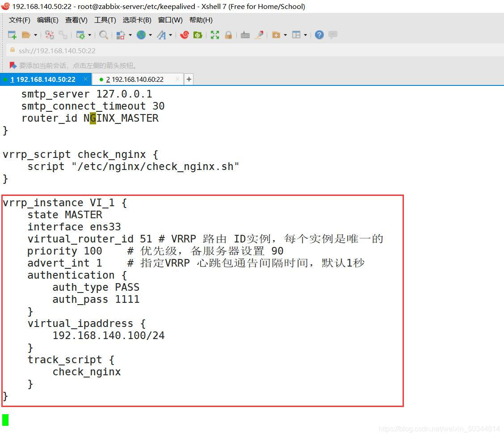
Task: Open the 选项卡(B) menu
Action: 137,20
